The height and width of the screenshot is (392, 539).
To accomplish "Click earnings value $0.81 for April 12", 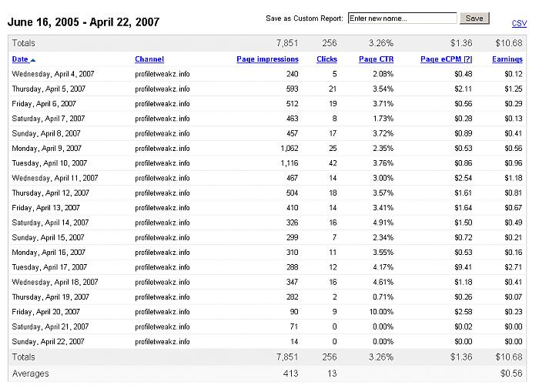I will [514, 193].
